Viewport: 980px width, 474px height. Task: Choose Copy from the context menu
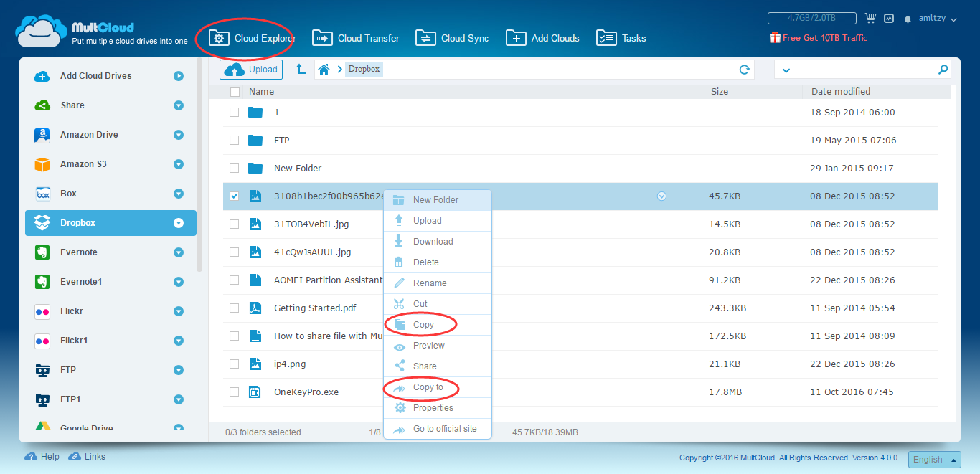click(x=438, y=325)
